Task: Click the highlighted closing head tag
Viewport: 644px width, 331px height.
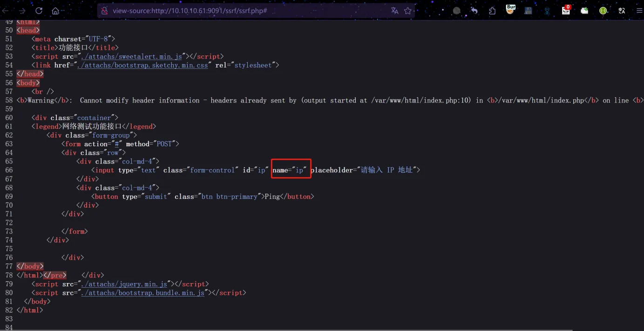Action: (x=30, y=74)
